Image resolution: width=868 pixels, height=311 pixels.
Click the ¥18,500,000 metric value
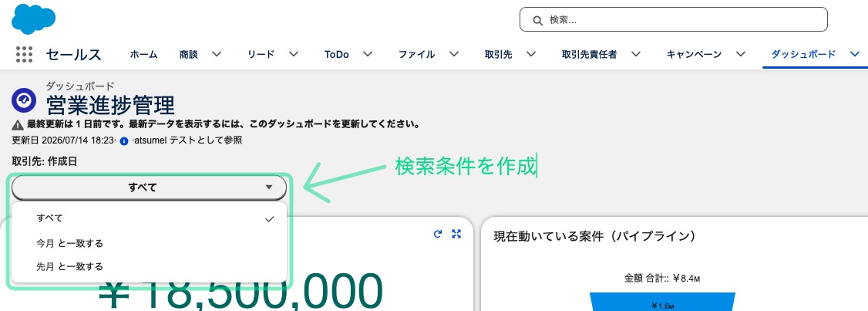[x=241, y=292]
